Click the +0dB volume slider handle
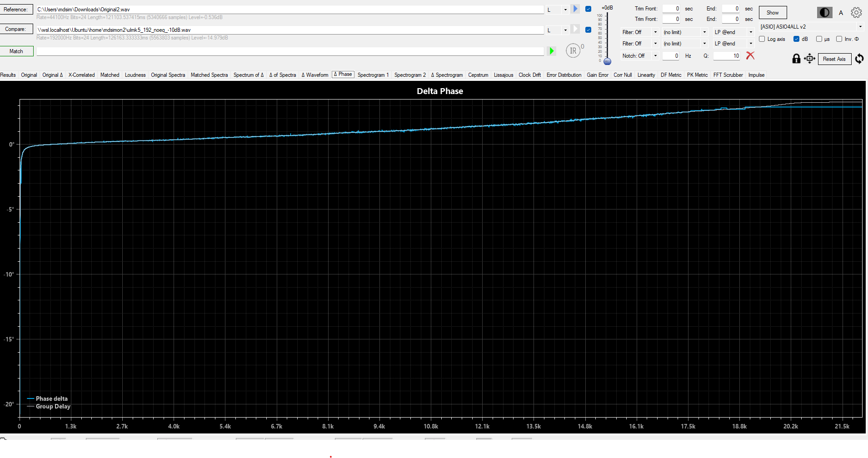868x458 pixels. click(607, 61)
